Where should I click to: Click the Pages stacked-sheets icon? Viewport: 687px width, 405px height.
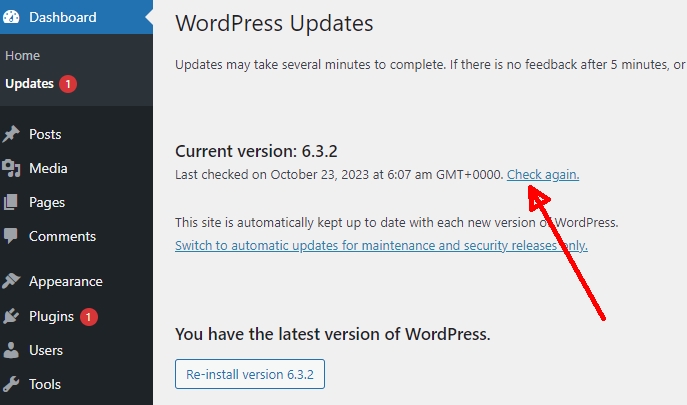click(11, 202)
